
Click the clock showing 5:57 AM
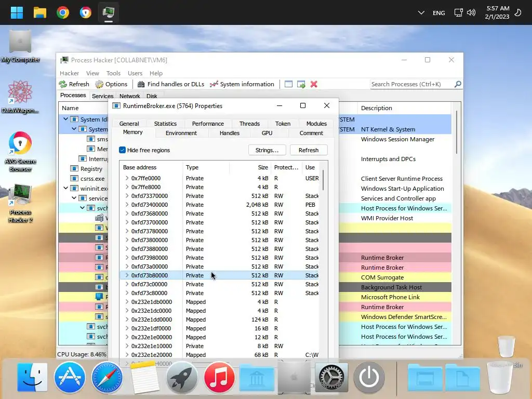click(x=498, y=8)
